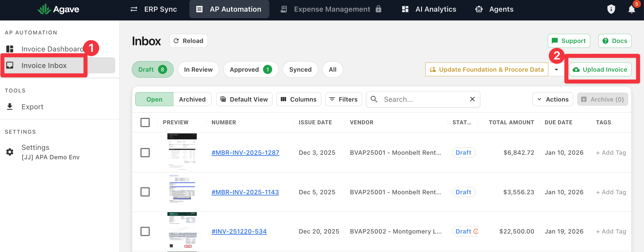644x252 pixels.
Task: Open the AI Analytics tab
Action: point(429,9)
